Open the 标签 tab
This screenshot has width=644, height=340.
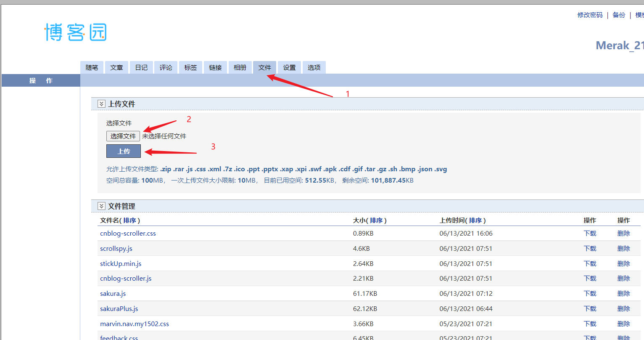pyautogui.click(x=190, y=67)
